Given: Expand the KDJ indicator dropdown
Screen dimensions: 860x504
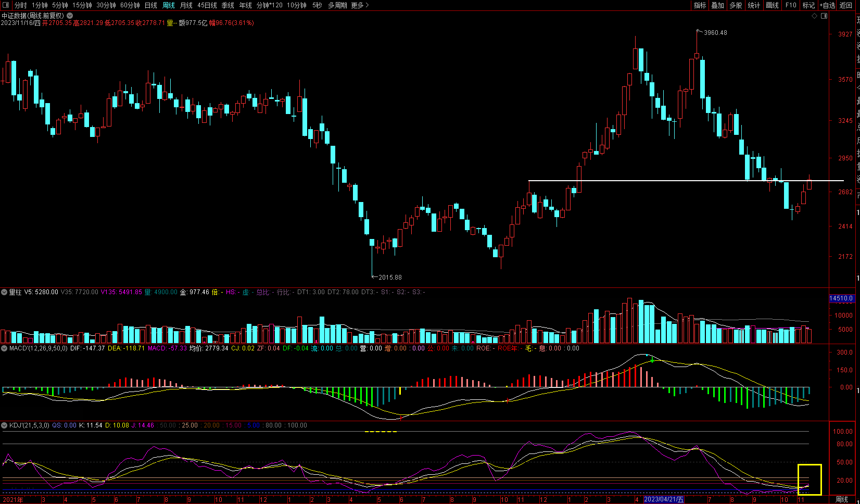Looking at the screenshot, I should pos(4,425).
